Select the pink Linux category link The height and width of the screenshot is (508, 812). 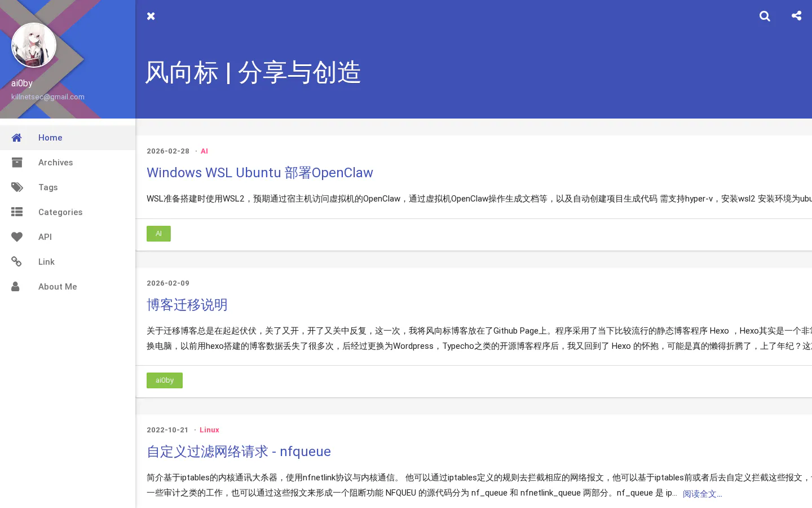209,430
